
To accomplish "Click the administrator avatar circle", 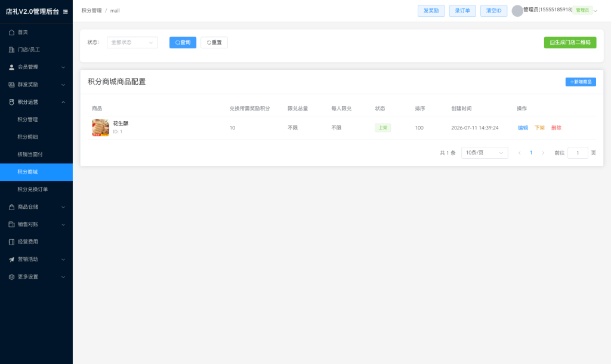I will [517, 11].
